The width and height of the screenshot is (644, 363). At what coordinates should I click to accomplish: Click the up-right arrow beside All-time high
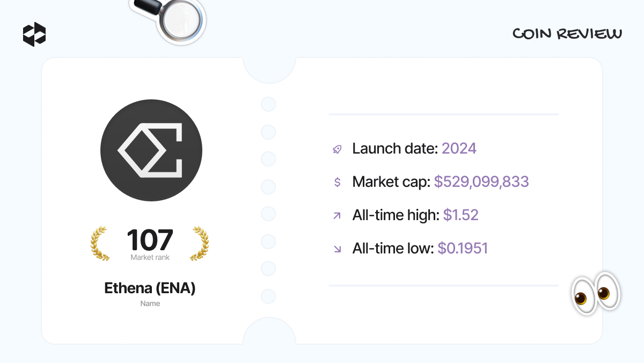point(337,216)
